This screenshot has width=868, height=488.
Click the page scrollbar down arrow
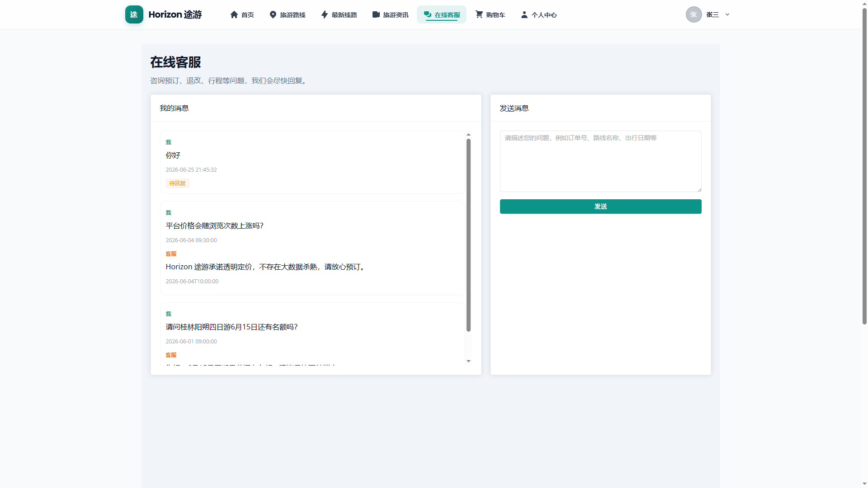pyautogui.click(x=864, y=484)
